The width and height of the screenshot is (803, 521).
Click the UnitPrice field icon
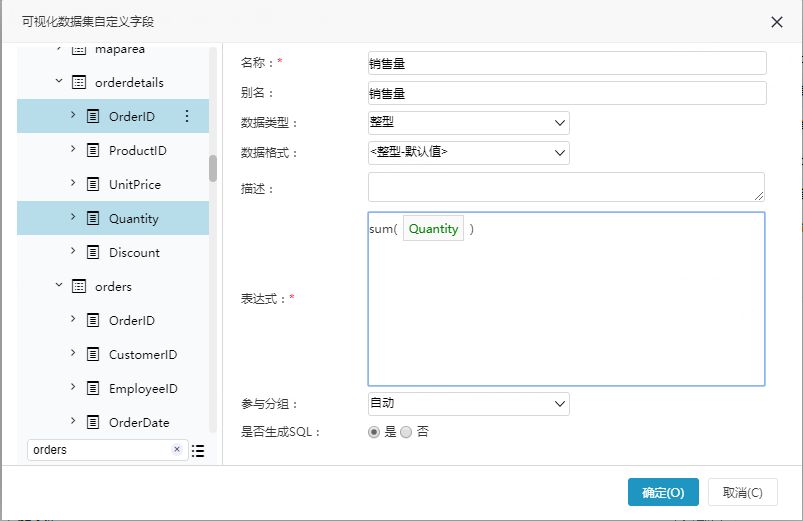[x=93, y=184]
